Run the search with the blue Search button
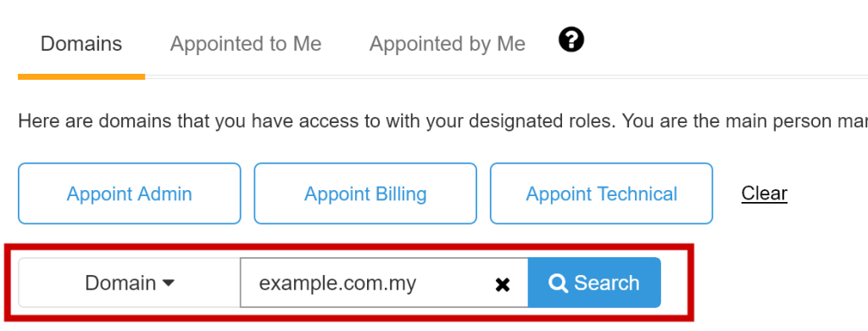This screenshot has height=331, width=868. tap(594, 283)
